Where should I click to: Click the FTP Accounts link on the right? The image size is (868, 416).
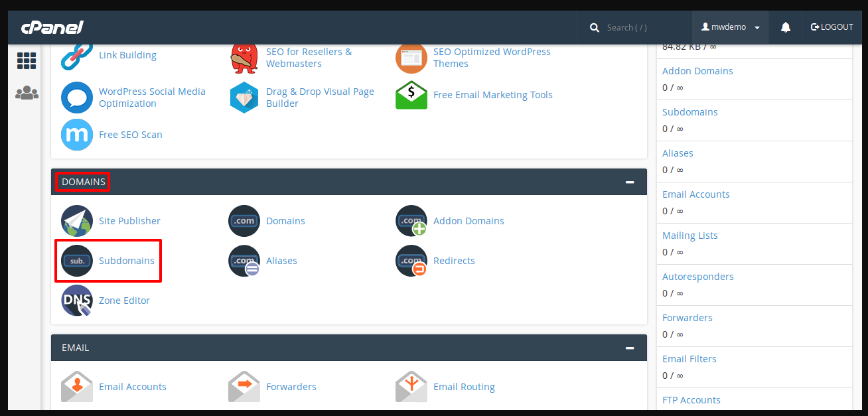click(x=691, y=399)
